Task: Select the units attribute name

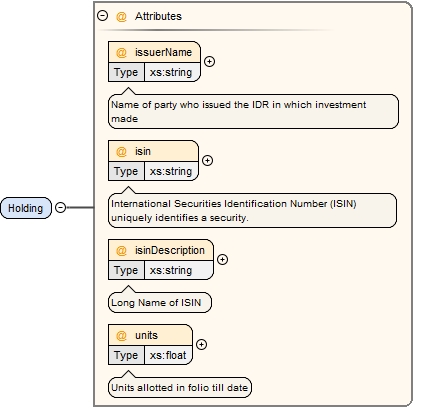Action: coord(146,335)
